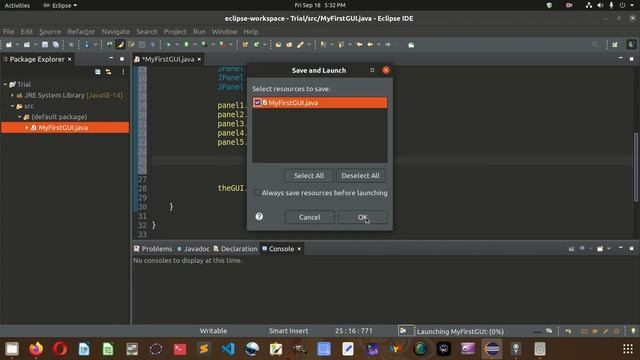Image resolution: width=640 pixels, height=360 pixels.
Task: Open Firefox from the dock
Action: coord(36,349)
